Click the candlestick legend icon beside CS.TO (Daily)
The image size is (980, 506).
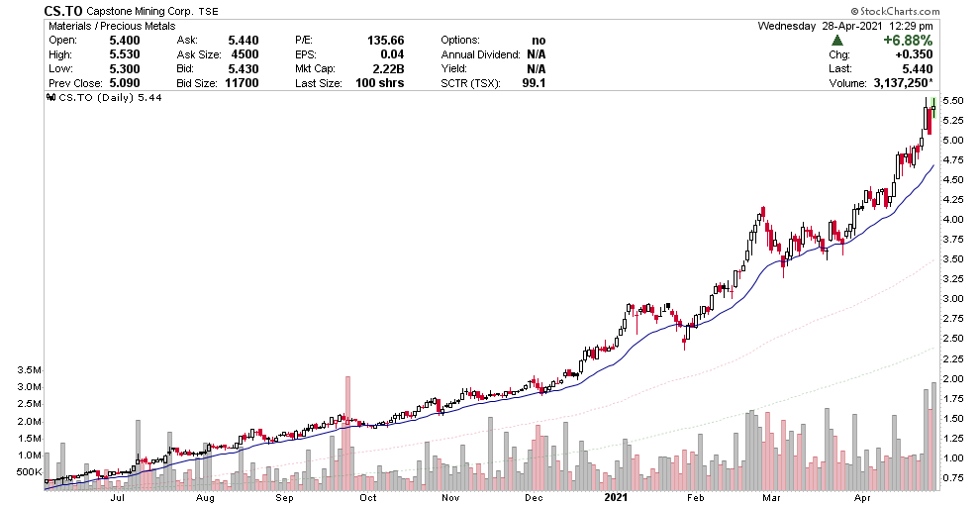[51, 98]
